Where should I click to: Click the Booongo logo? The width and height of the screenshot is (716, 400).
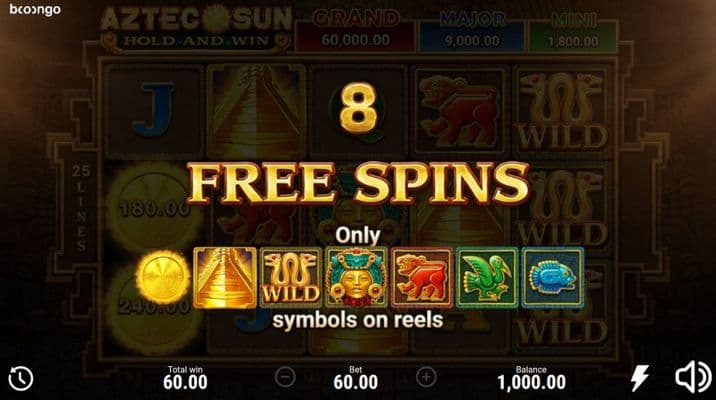35,10
